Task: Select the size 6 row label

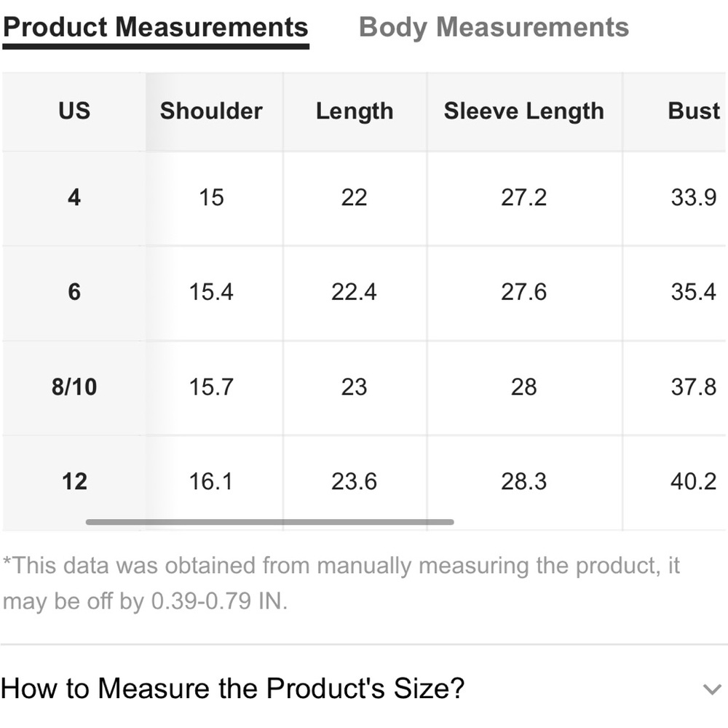Action: pos(74,292)
